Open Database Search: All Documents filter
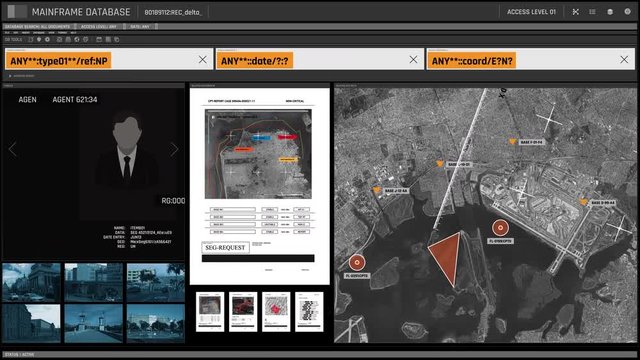640x360 pixels. [x=38, y=27]
